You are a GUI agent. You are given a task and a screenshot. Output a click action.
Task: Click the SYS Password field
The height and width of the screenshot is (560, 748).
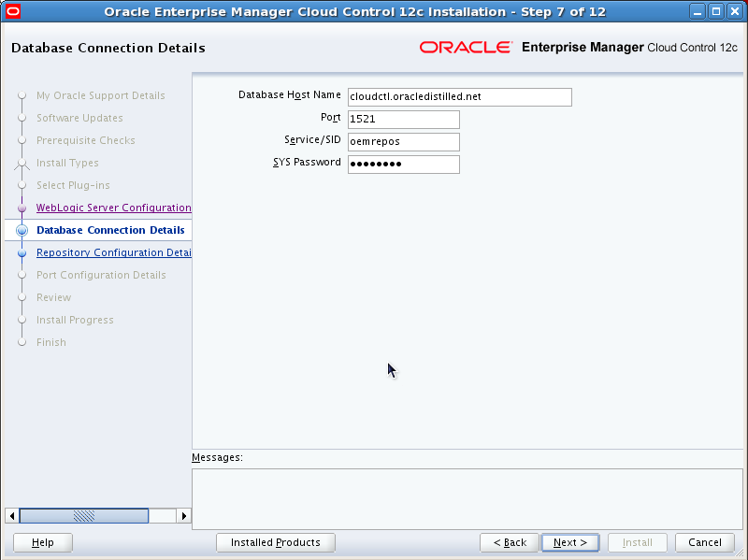tap(404, 165)
